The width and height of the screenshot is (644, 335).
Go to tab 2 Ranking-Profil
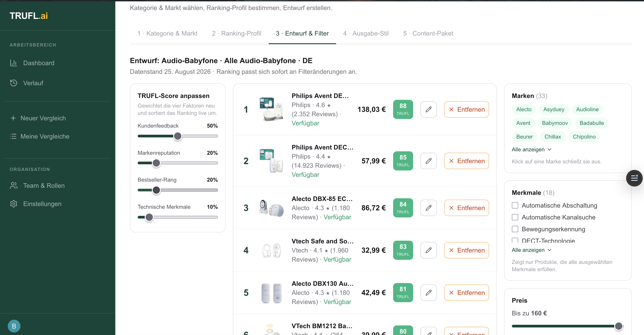click(237, 33)
